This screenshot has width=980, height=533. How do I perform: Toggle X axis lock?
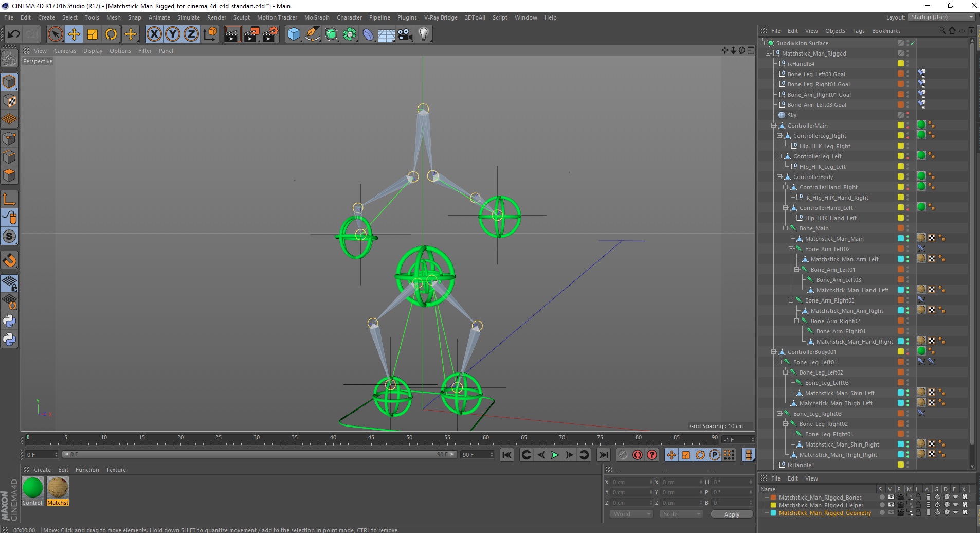(154, 34)
